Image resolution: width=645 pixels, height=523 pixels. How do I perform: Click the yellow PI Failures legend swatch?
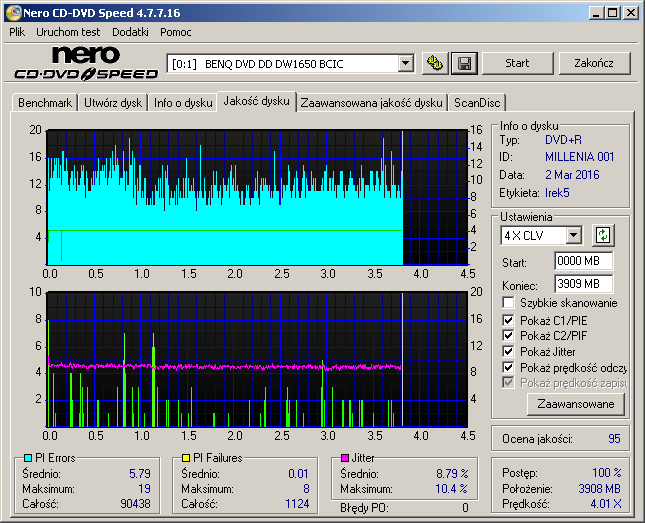coord(186,458)
